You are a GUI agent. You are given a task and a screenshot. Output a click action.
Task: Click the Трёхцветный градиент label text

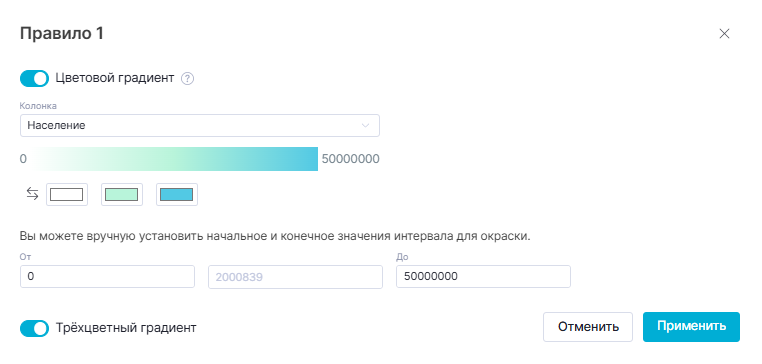(126, 328)
